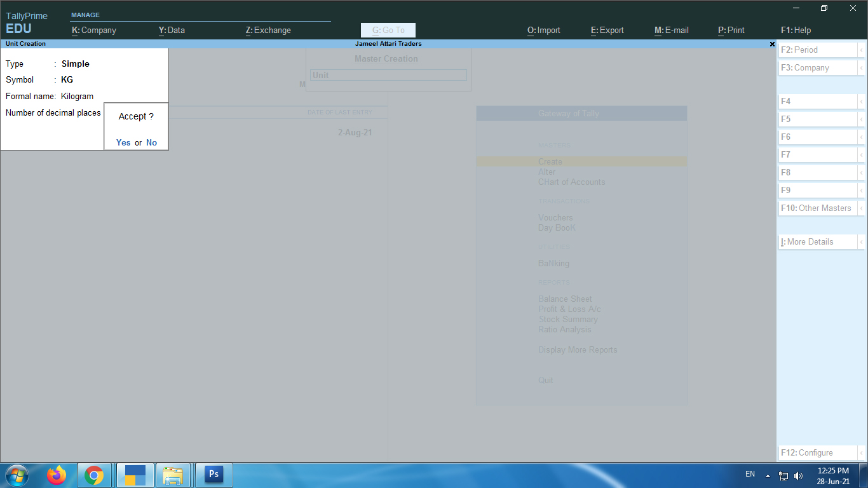Click the F12: Configure button
The height and width of the screenshot is (488, 868).
coord(818,452)
